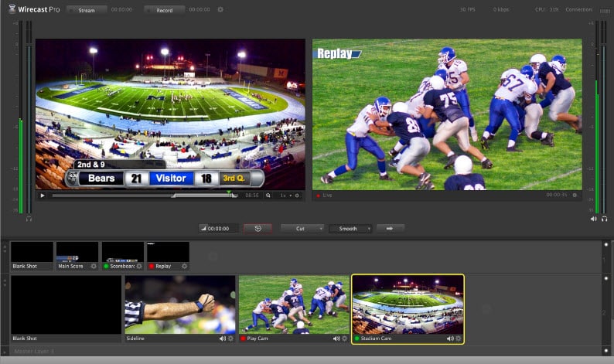
Task: Open the Cut transition dropdown
Action: click(x=302, y=229)
